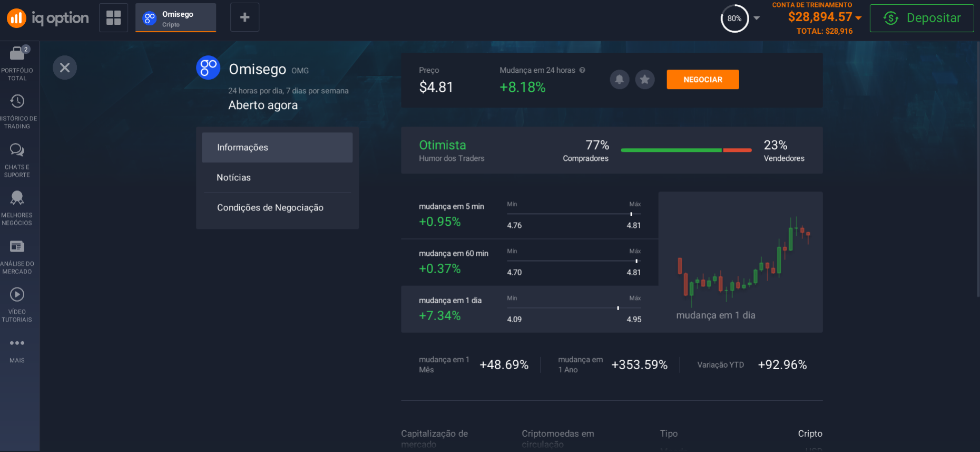Viewport: 980px width, 452px height.
Task: Click the Tipo Cripto value
Action: (x=810, y=434)
